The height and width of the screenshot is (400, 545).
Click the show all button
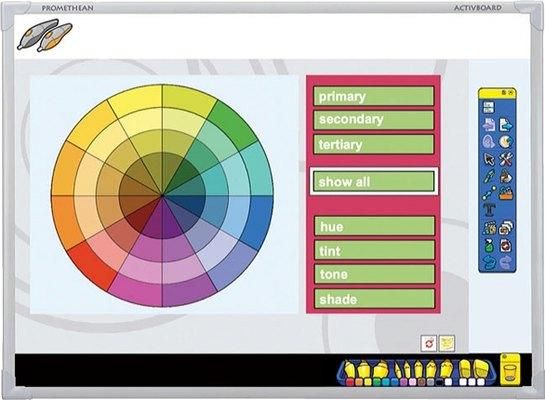point(374,181)
